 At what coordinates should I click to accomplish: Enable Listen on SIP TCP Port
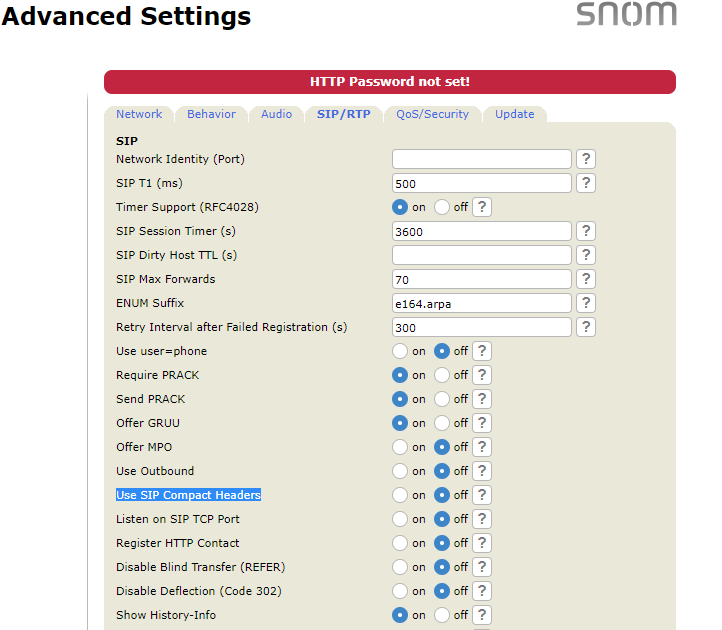pyautogui.click(x=400, y=519)
